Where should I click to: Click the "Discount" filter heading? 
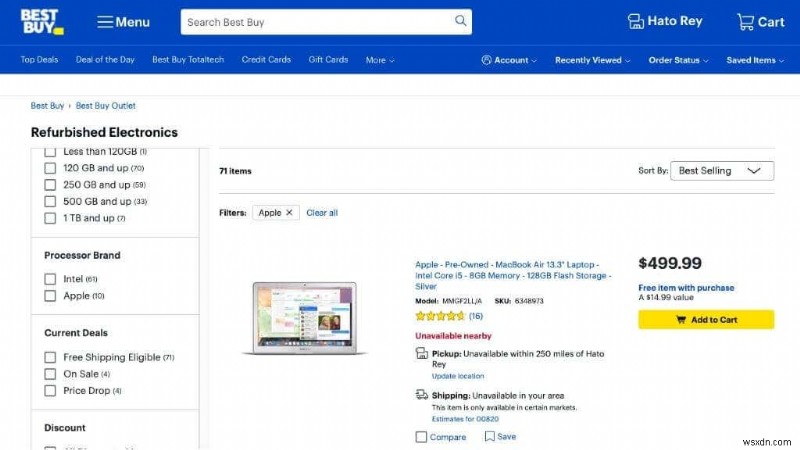tap(65, 428)
